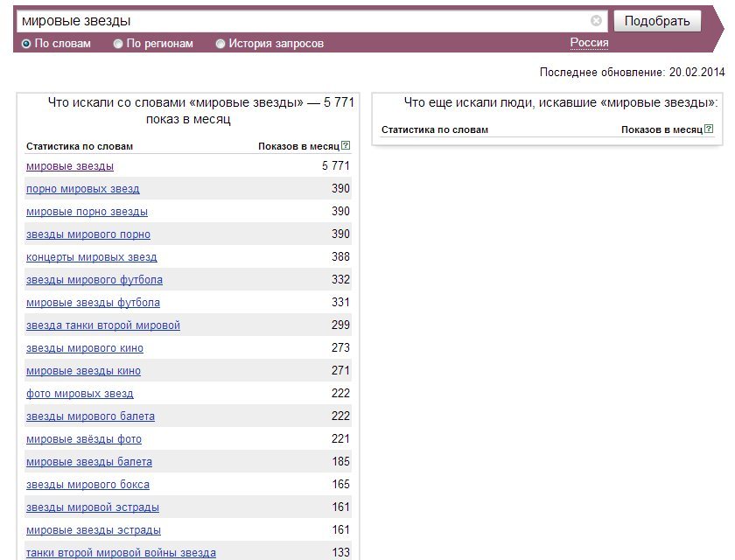The height and width of the screenshot is (560, 735).
Task: Click the Последнее обновление: 20.02.2014 text
Action: coord(633,72)
